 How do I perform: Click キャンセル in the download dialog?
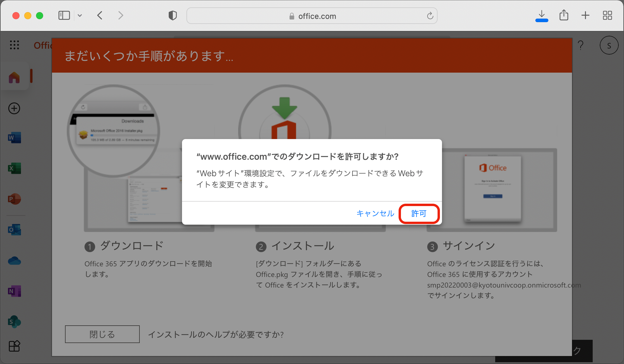pyautogui.click(x=375, y=213)
